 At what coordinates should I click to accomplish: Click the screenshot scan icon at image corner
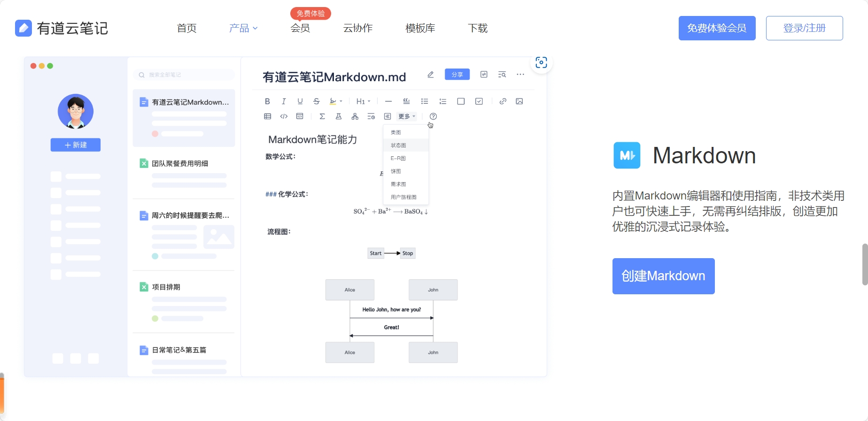point(541,62)
